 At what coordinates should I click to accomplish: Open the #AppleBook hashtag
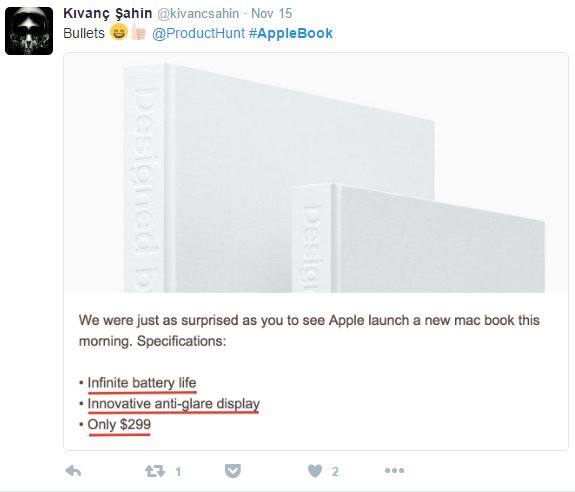[x=291, y=33]
